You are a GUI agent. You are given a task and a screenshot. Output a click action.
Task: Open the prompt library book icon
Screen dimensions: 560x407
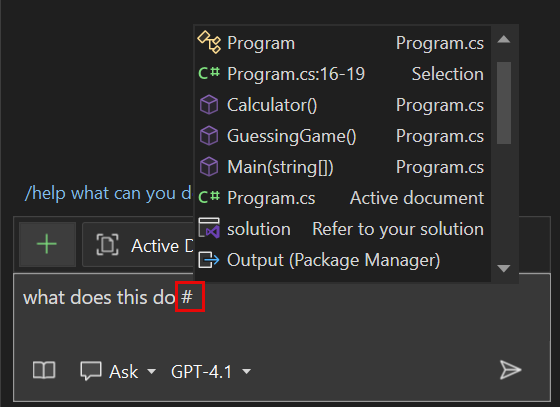(x=44, y=370)
